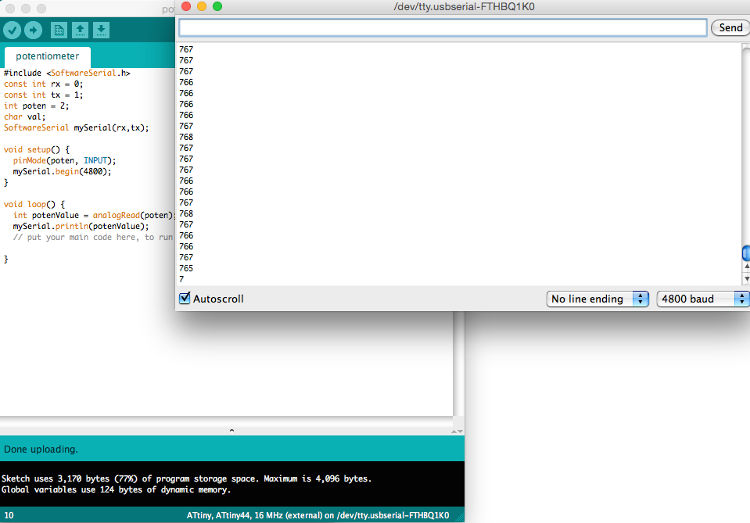Click the Upload arrow icon in Arduino toolbar
Image resolution: width=750 pixels, height=523 pixels.
click(x=33, y=30)
